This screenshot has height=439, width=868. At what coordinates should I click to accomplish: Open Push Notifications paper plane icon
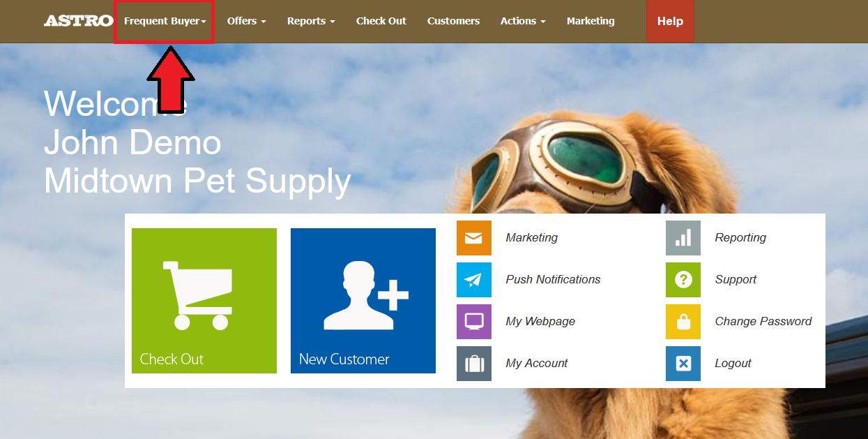click(474, 280)
